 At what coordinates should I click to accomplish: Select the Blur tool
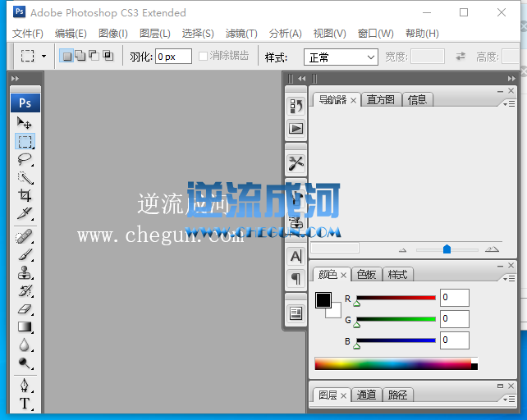pyautogui.click(x=25, y=345)
